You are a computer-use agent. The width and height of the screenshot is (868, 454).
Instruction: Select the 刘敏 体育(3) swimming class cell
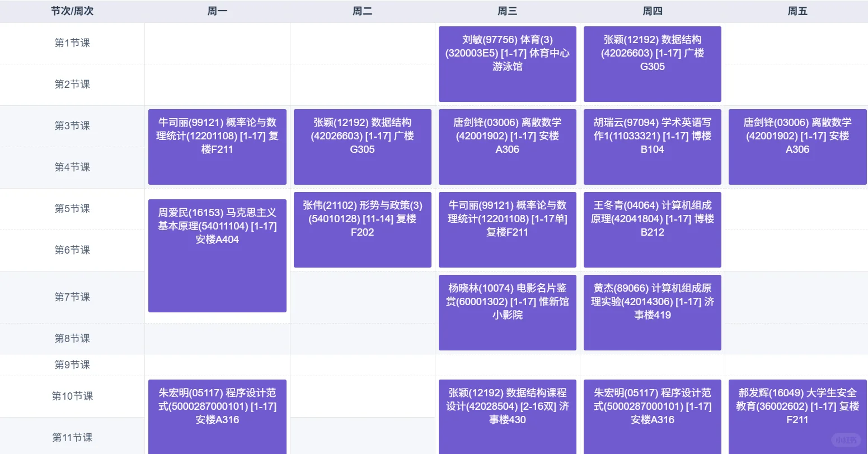click(507, 63)
